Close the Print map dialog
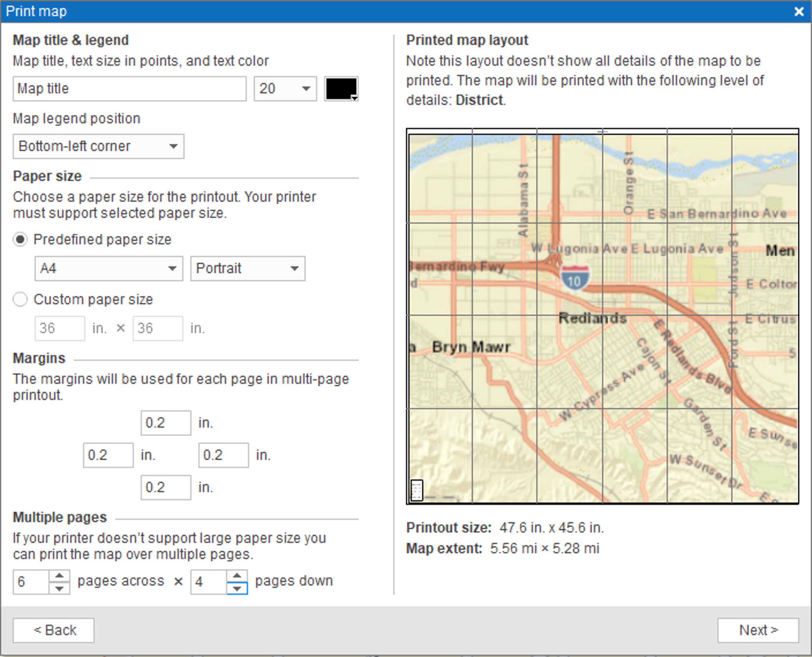Image resolution: width=812 pixels, height=657 pixels. 799,11
